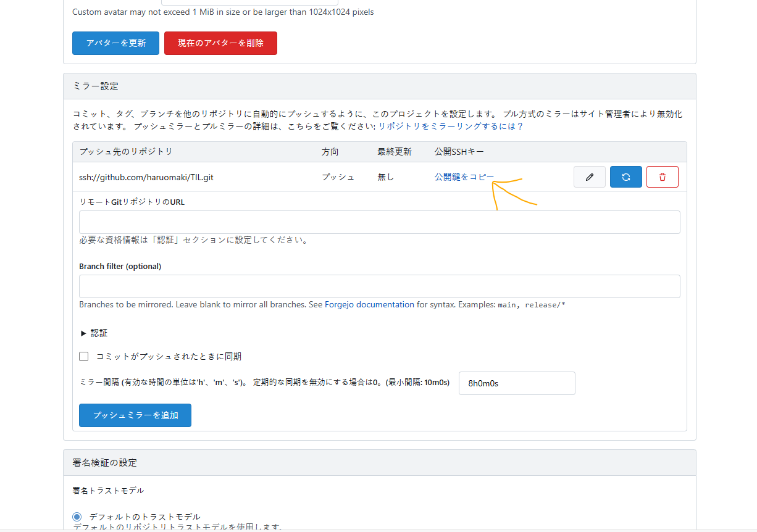
Task: Click the red trash delete mirror icon
Action: [662, 177]
